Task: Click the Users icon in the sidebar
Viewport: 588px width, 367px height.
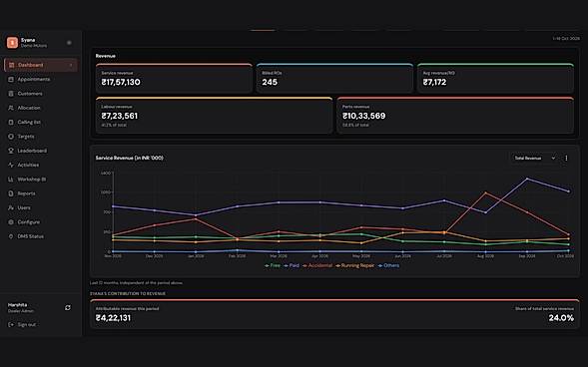Action: click(11, 207)
